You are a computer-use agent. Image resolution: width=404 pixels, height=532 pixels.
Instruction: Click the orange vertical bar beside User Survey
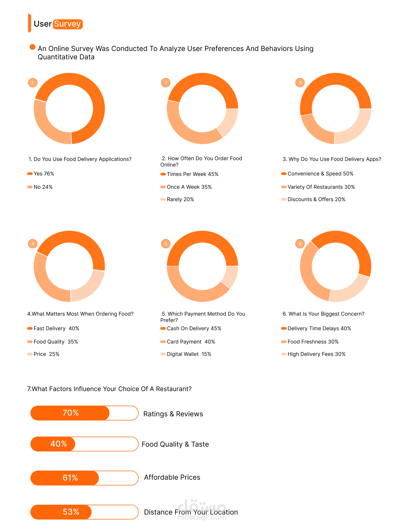tap(29, 23)
